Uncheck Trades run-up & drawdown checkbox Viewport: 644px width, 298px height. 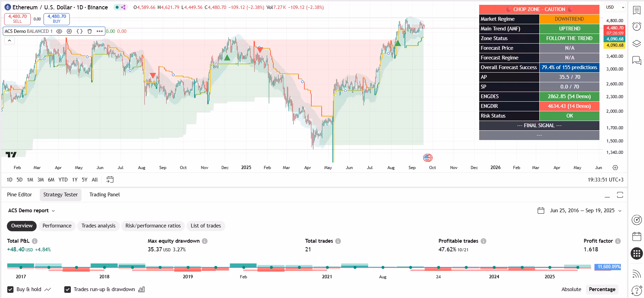click(x=68, y=289)
